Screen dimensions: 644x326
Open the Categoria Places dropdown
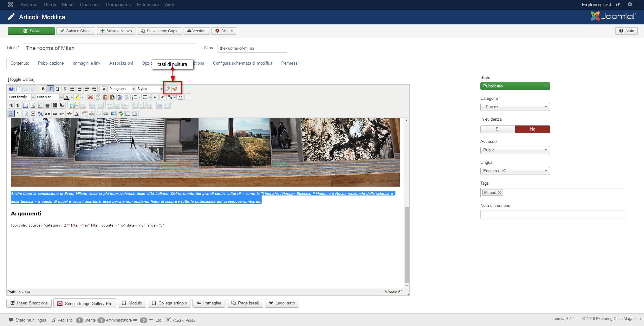click(515, 107)
